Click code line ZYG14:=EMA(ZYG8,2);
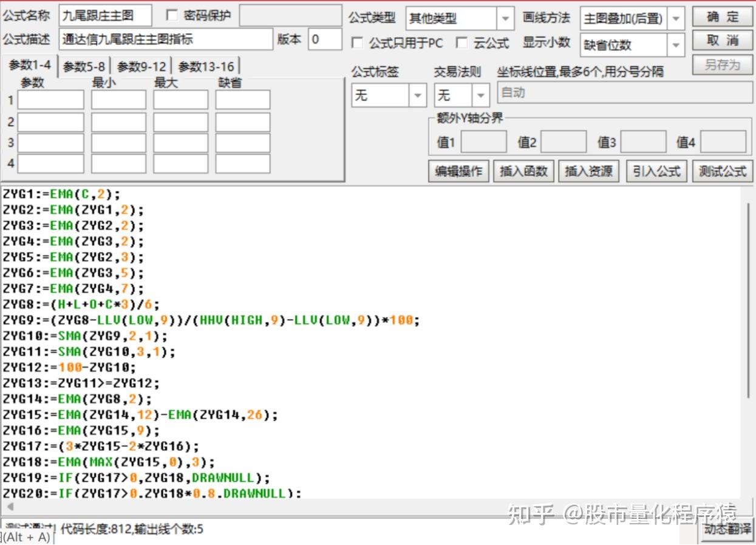 [78, 400]
